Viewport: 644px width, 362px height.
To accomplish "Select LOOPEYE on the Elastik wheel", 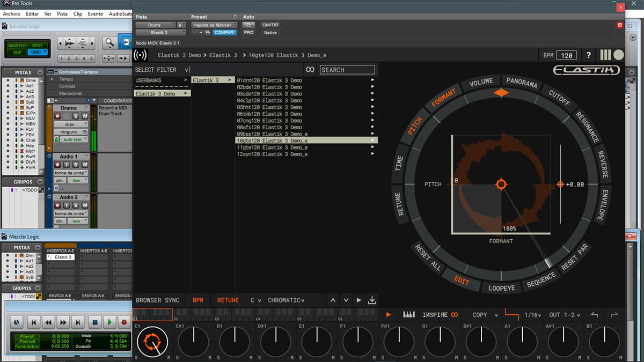I will 501,287.
